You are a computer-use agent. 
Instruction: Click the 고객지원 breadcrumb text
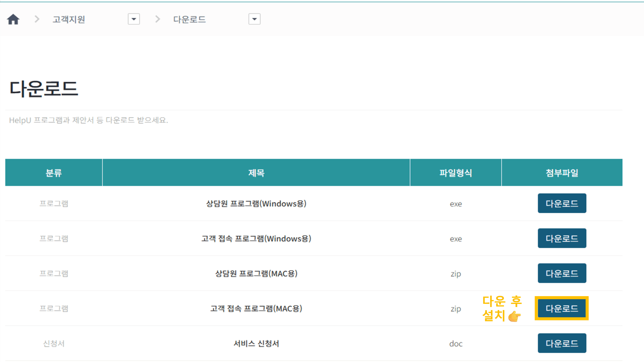pos(69,19)
